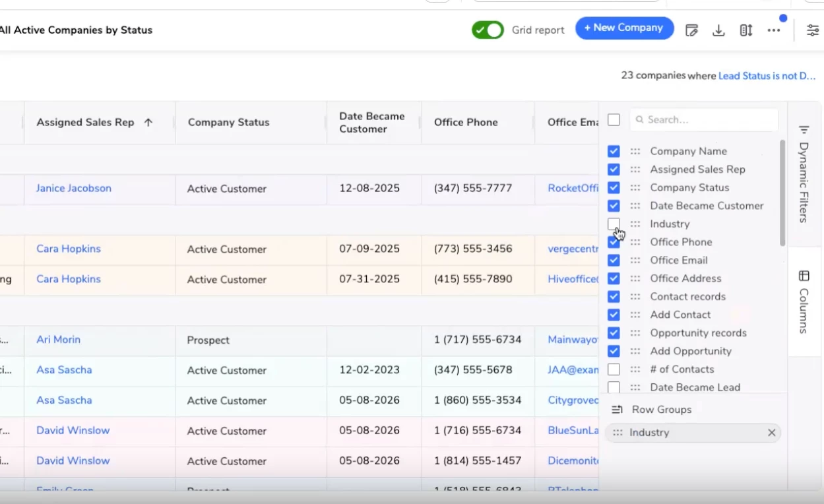The width and height of the screenshot is (824, 504).
Task: Click drag handle next to Date Became Customer
Action: 635,206
